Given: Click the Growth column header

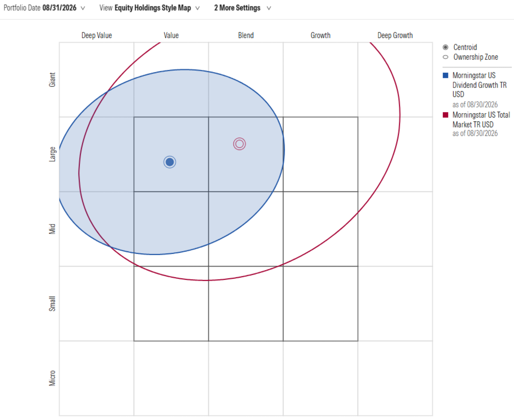Looking at the screenshot, I should (x=320, y=35).
